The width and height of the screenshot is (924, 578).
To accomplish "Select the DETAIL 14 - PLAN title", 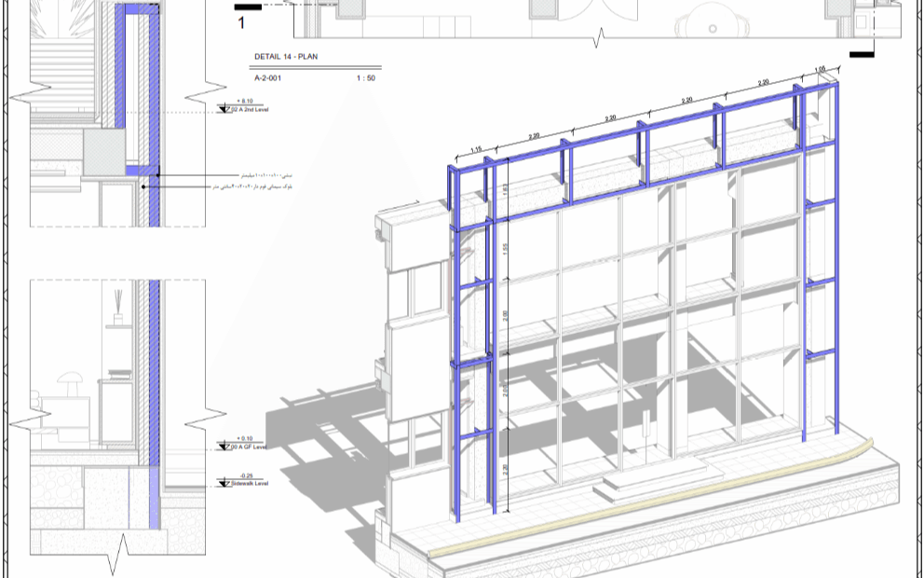I will coord(286,57).
